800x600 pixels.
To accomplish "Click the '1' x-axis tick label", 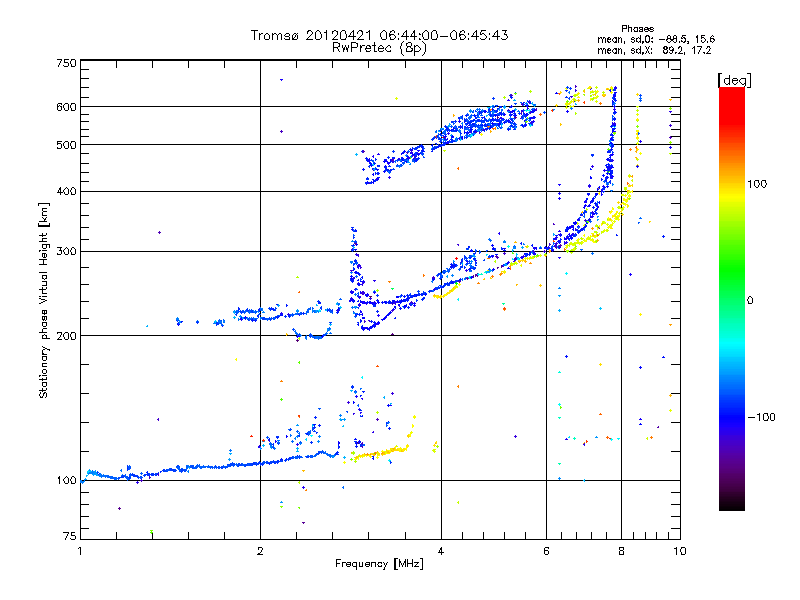I will 80,551.
